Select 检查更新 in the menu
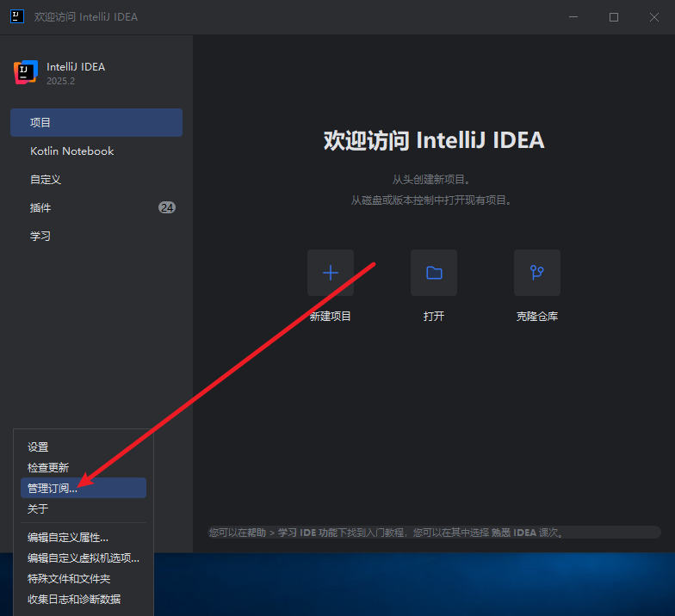This screenshot has width=675, height=616. [84, 468]
